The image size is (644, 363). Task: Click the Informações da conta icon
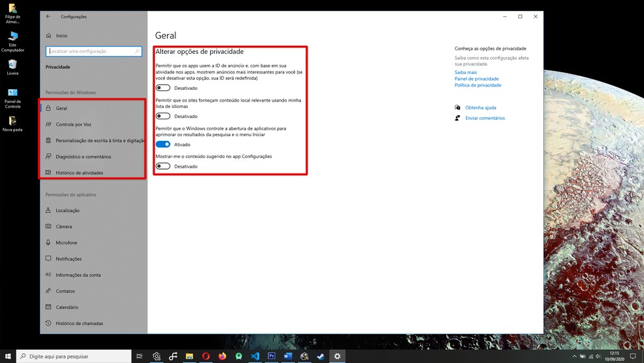[x=48, y=275]
